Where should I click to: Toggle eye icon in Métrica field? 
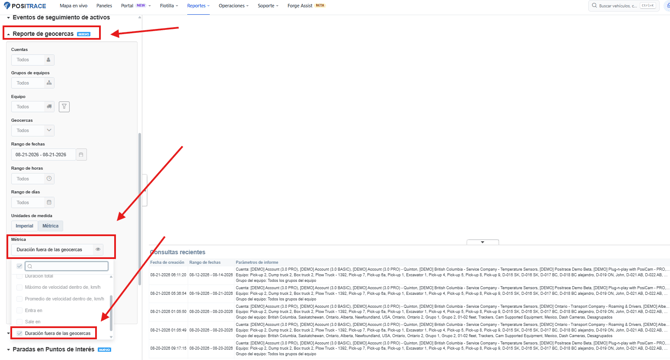click(x=98, y=249)
